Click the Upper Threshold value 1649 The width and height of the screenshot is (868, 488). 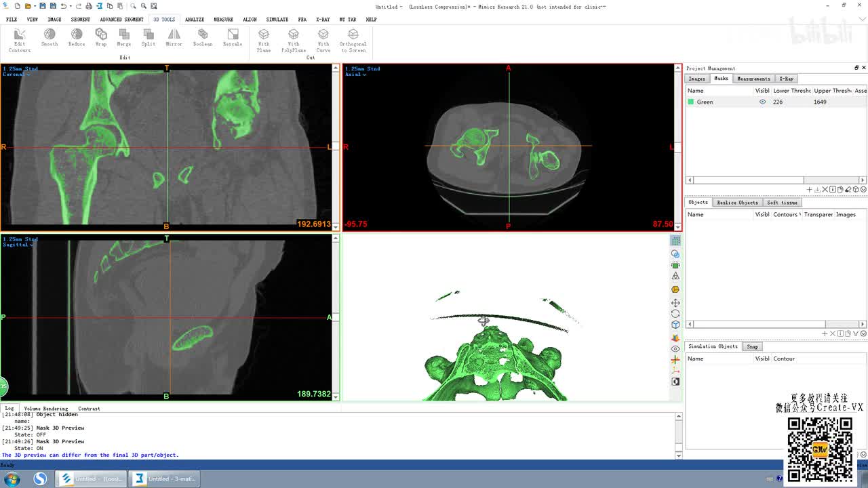point(820,102)
